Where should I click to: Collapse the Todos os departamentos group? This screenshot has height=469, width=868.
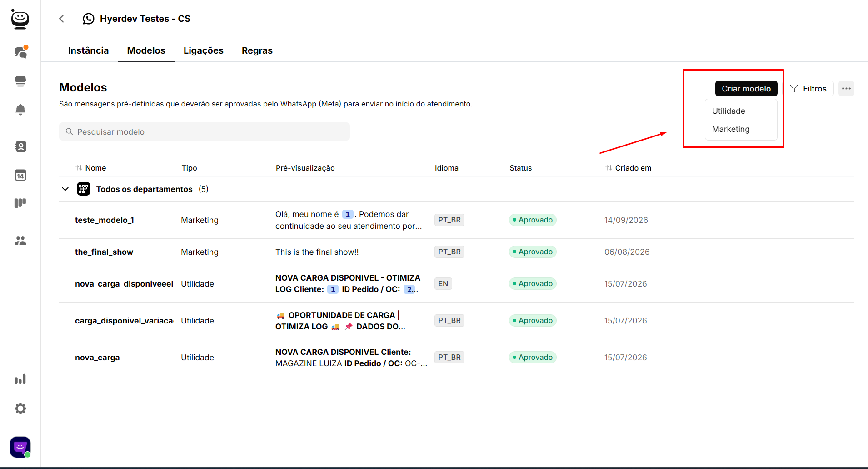[x=65, y=189]
